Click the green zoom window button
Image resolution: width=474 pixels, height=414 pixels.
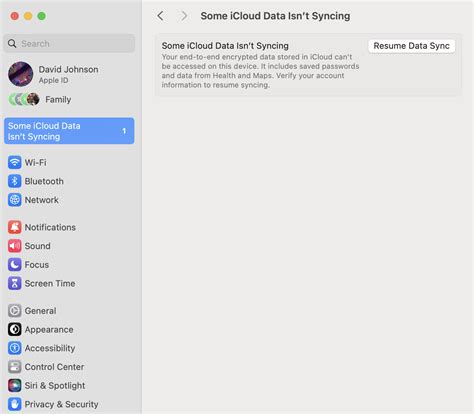point(42,16)
